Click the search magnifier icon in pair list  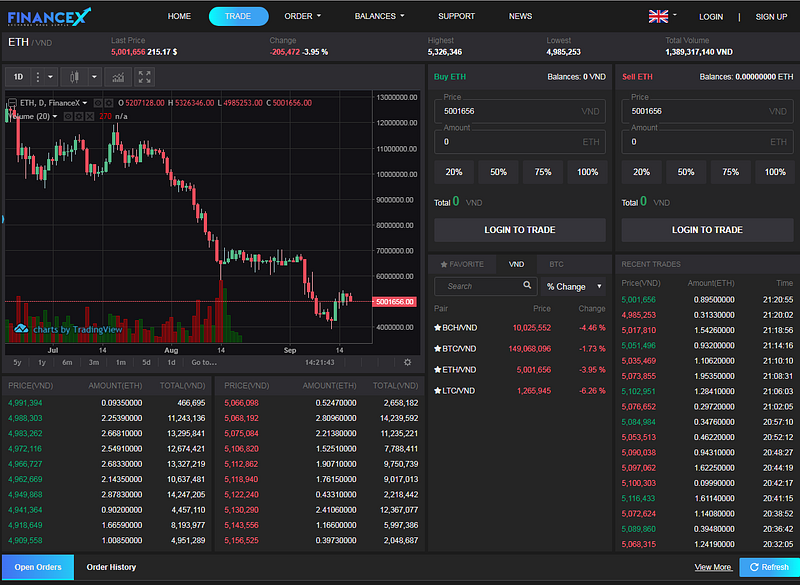527,285
